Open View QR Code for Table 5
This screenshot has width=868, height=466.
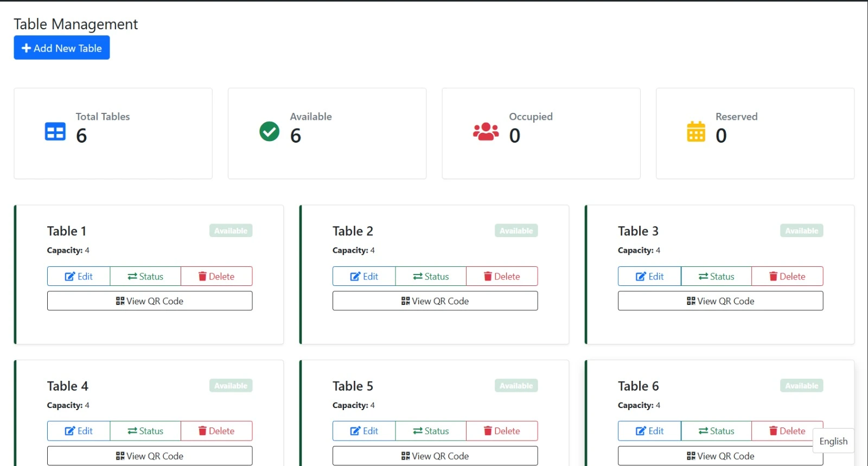435,456
